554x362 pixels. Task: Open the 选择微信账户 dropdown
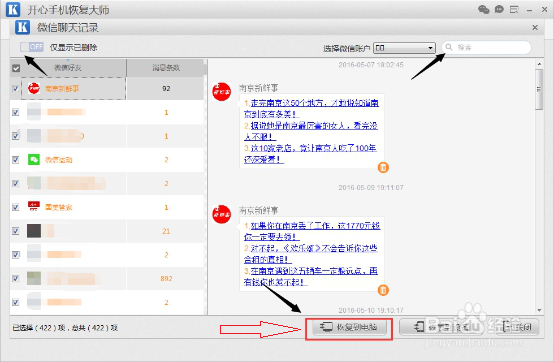coord(404,48)
